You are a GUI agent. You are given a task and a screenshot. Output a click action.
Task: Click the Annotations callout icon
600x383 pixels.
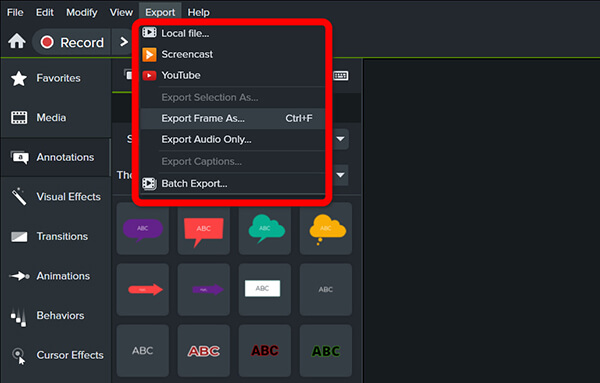pyautogui.click(x=19, y=157)
